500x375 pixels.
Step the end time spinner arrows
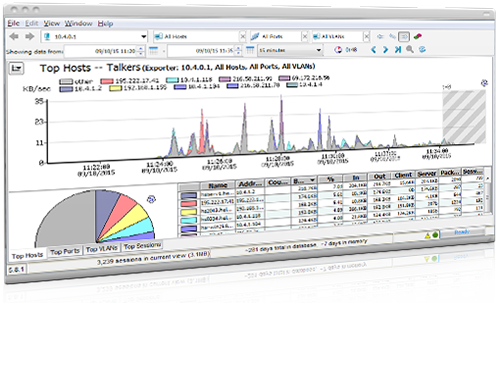pos(238,51)
